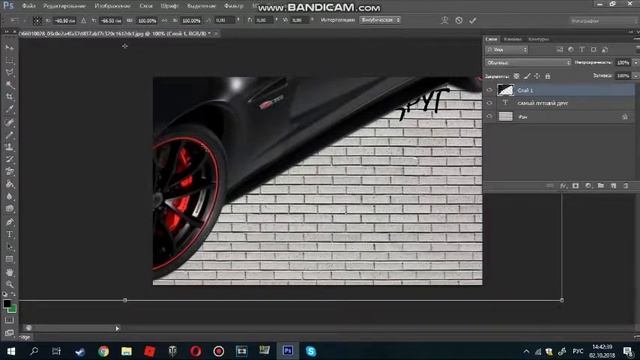Open opacity slider dropdown arrow

636,62
